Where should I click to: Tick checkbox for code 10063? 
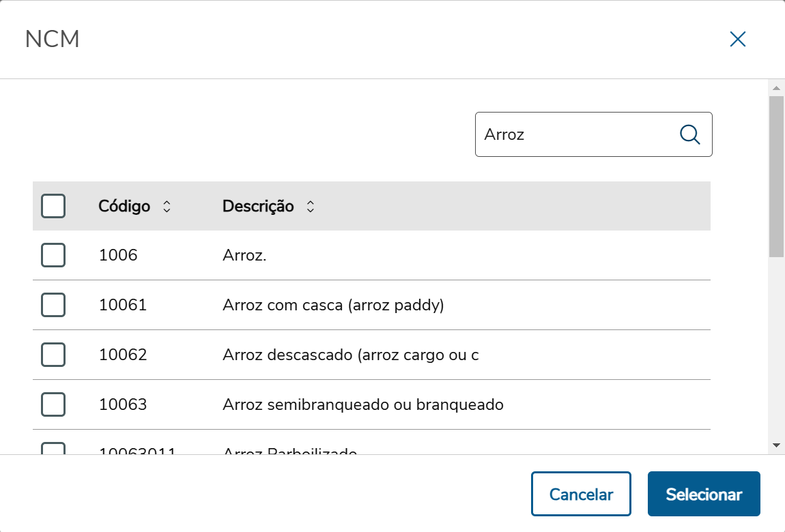(x=53, y=404)
